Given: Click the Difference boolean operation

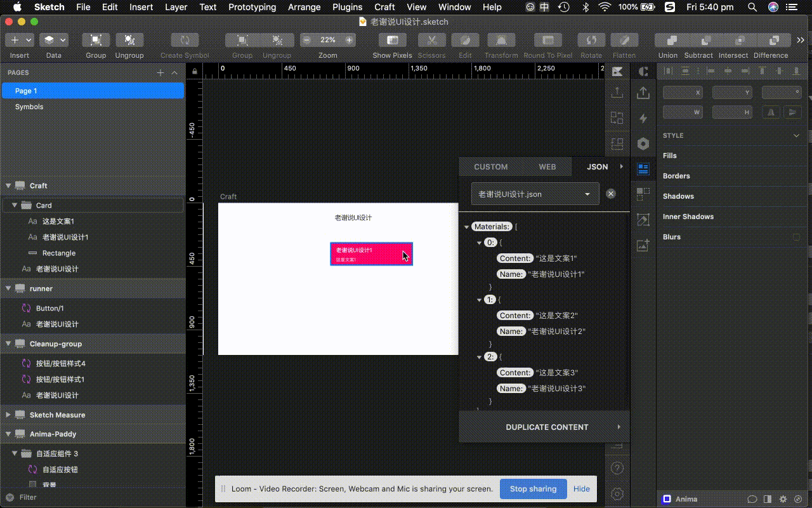Looking at the screenshot, I should (774, 40).
